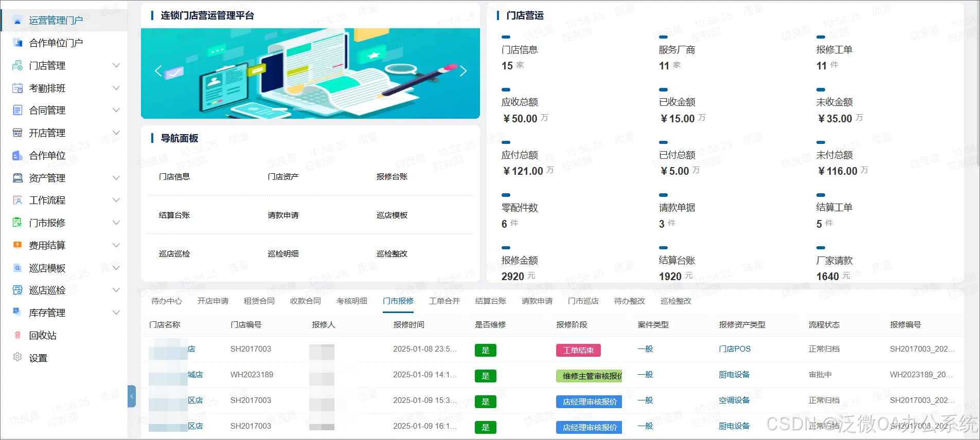980x440 pixels.
Task: Click store code WH2023189 cell
Action: tap(252, 375)
